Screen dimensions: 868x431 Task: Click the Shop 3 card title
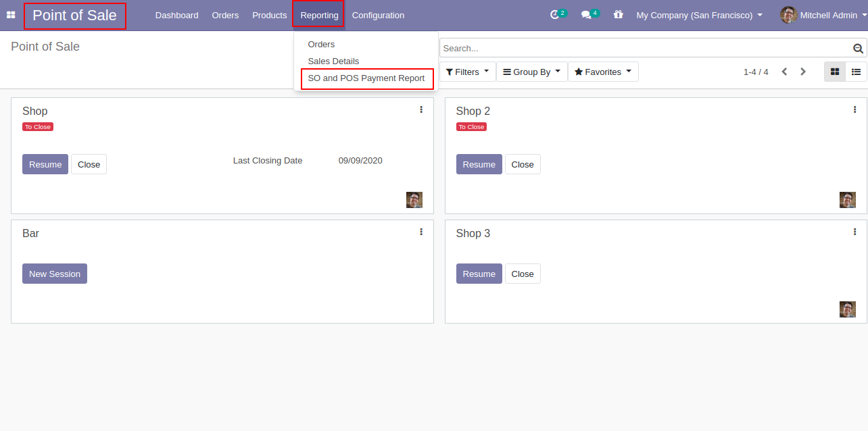[473, 233]
